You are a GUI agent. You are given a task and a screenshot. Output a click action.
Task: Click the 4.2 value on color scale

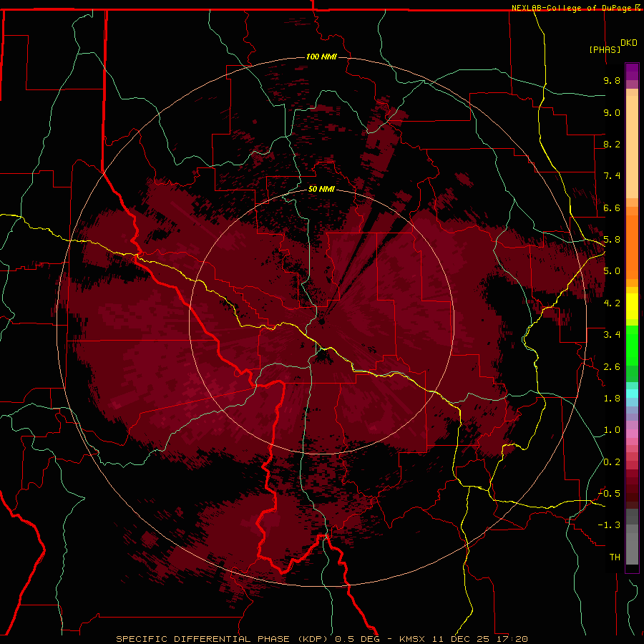[612, 303]
